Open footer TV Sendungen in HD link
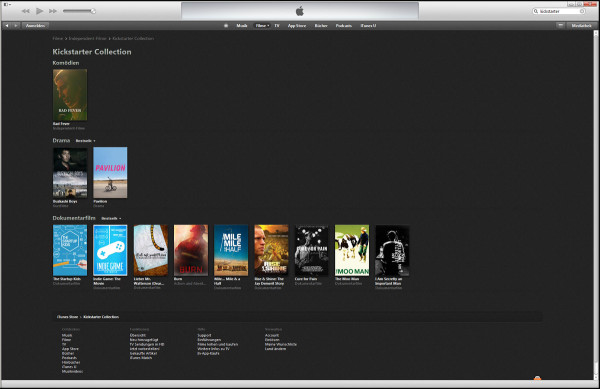 147,344
